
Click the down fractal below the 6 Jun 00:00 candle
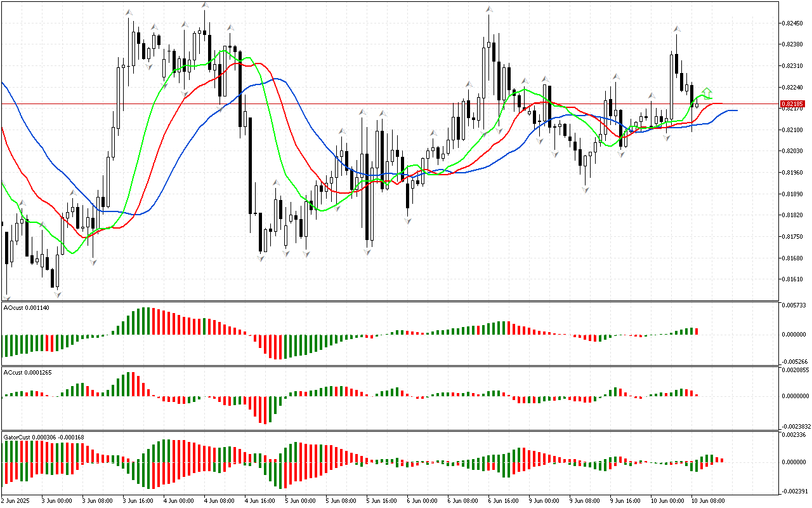(x=407, y=220)
